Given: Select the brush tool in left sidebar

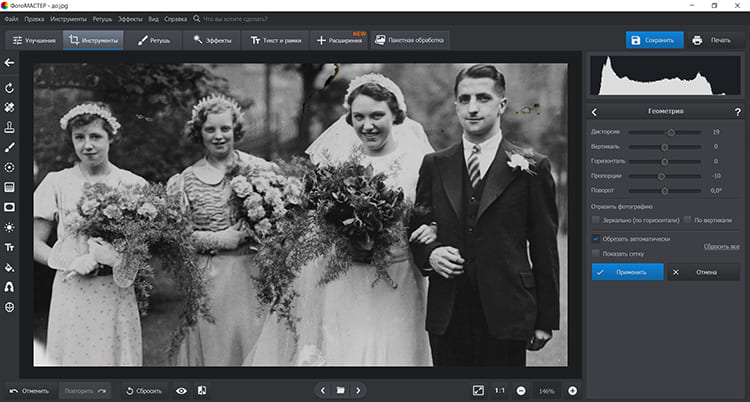Looking at the screenshot, I should [9, 147].
